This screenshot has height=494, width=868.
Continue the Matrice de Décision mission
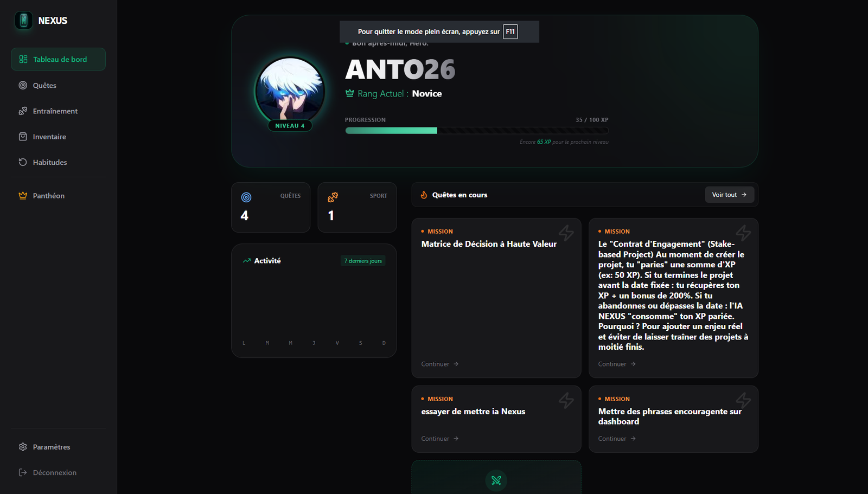[x=439, y=364]
